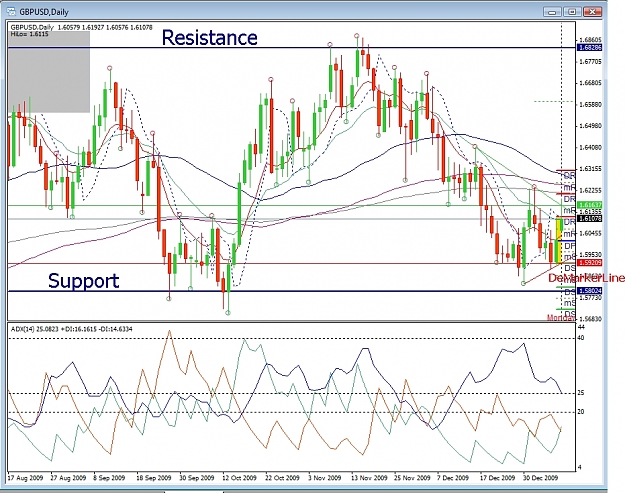
Task: Click the GBPUSD chart window icon
Action: [x=11, y=12]
